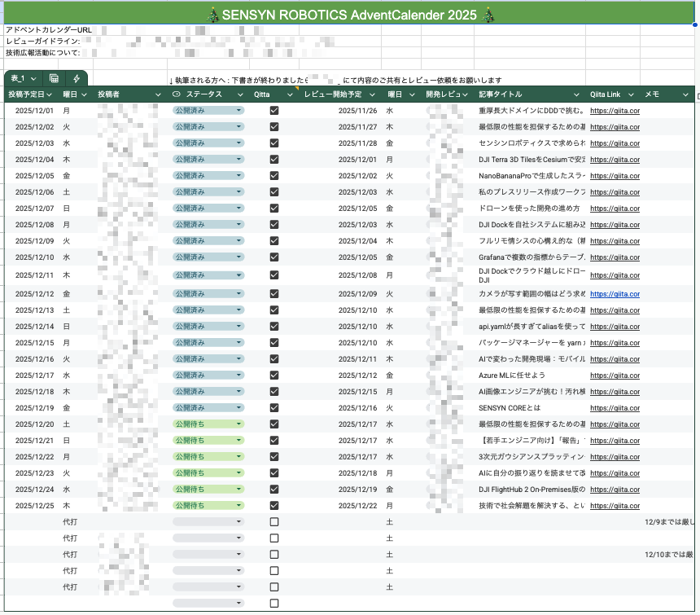Select the title cell Grafanaで複数の指標からテーブル
This screenshot has width=700, height=615.
(532, 257)
